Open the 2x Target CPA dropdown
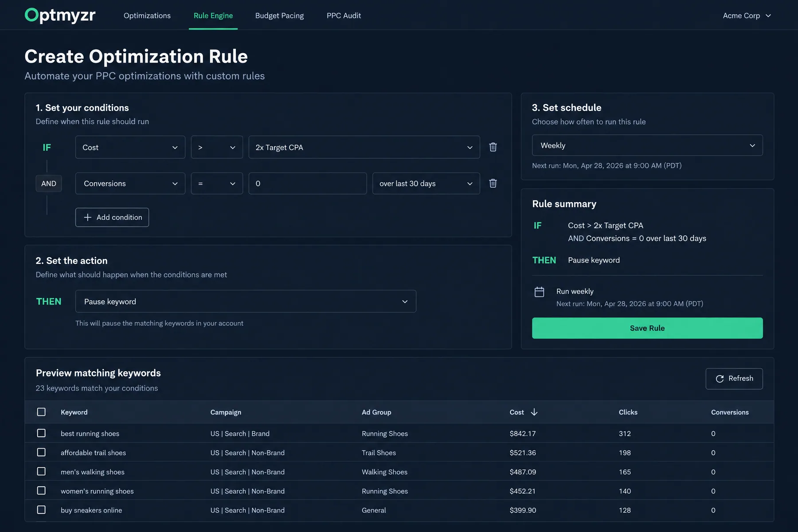Viewport: 798px width, 532px height. [x=364, y=147]
